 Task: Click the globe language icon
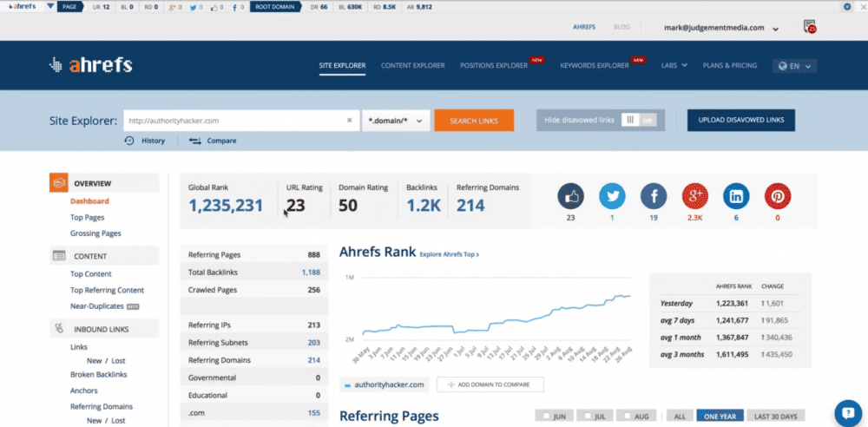[783, 66]
